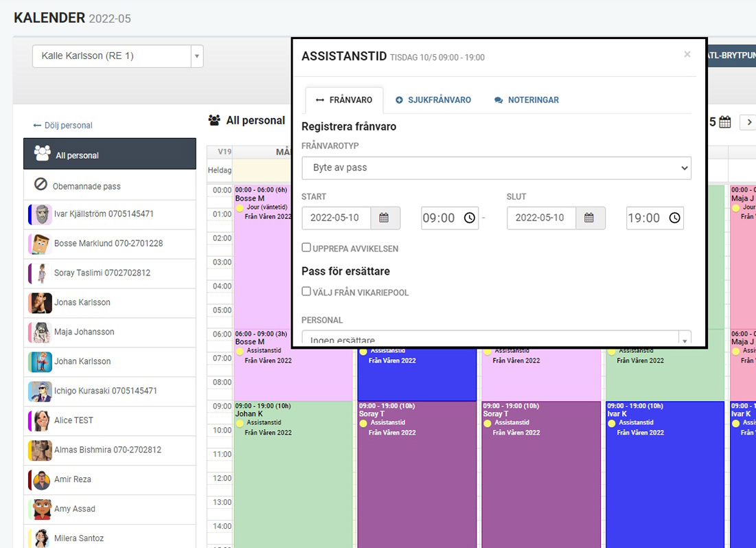
Task: Open the Noteringar tab
Action: click(526, 100)
